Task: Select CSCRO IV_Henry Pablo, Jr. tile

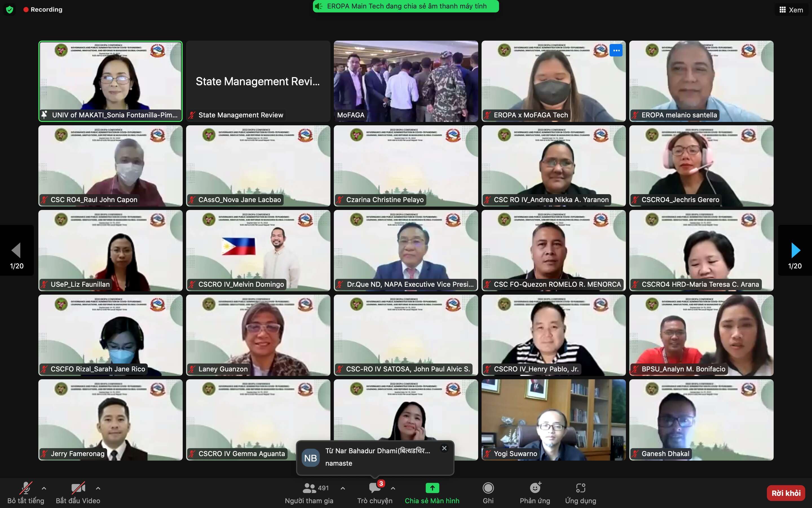Action: (x=554, y=335)
